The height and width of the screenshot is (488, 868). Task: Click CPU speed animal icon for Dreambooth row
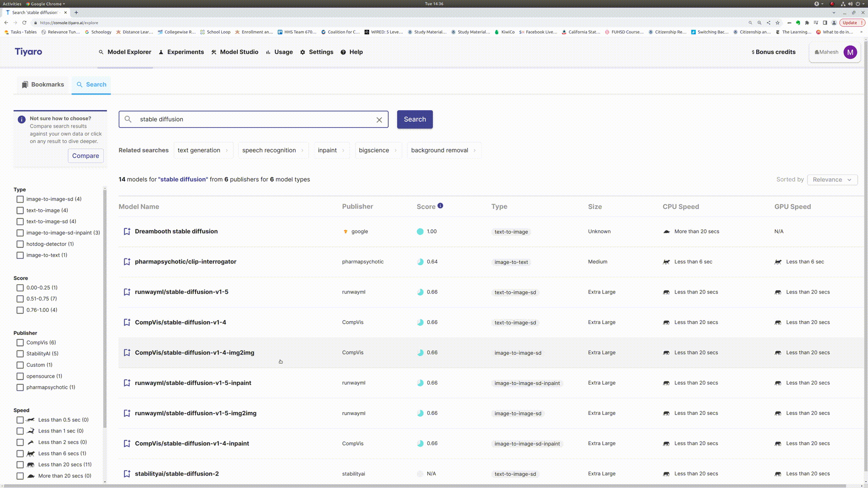[x=666, y=232]
